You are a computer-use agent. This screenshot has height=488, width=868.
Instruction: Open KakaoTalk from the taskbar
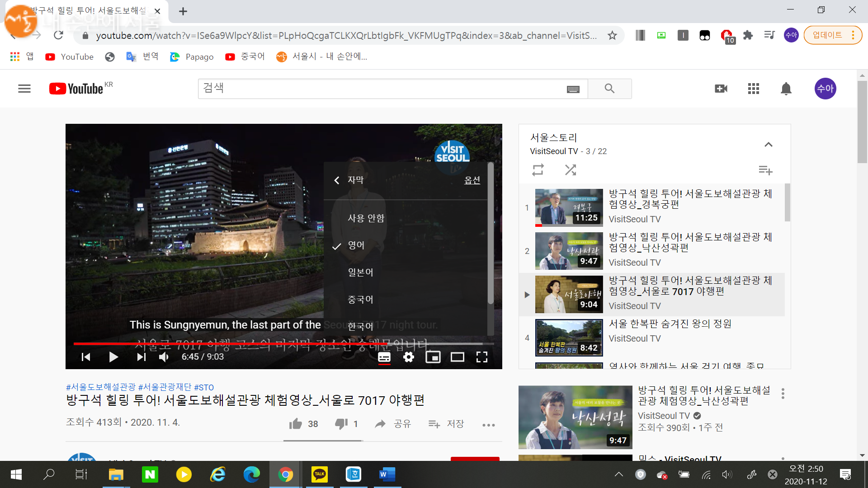(x=319, y=474)
